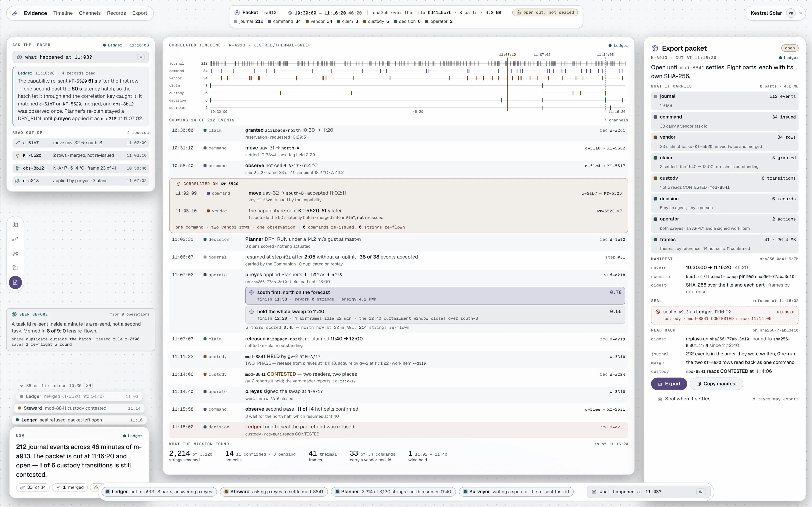The height and width of the screenshot is (507, 812).
Task: Switch to the Export tab in top nav
Action: (140, 13)
